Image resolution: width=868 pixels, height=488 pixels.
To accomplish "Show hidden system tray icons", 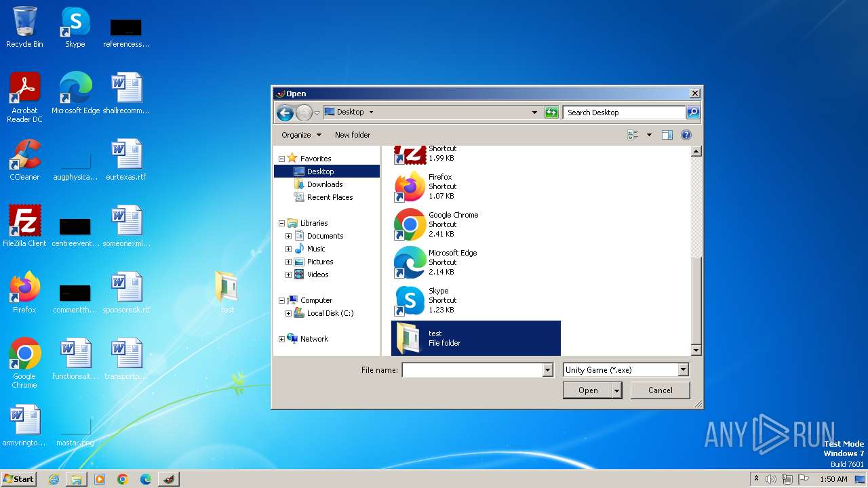I will pyautogui.click(x=756, y=479).
